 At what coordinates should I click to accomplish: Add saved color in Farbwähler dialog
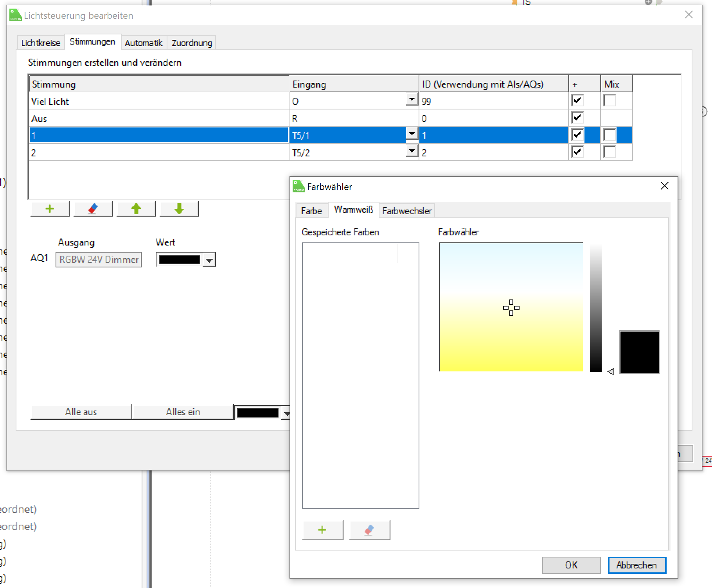(x=322, y=530)
